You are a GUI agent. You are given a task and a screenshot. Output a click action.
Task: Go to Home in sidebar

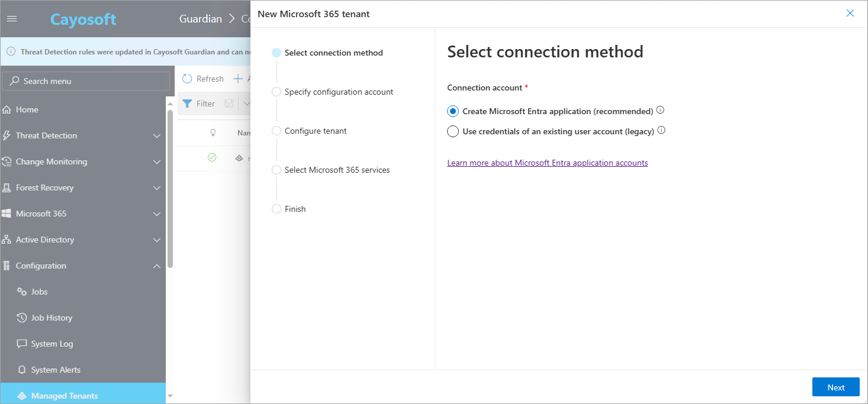[x=83, y=109]
